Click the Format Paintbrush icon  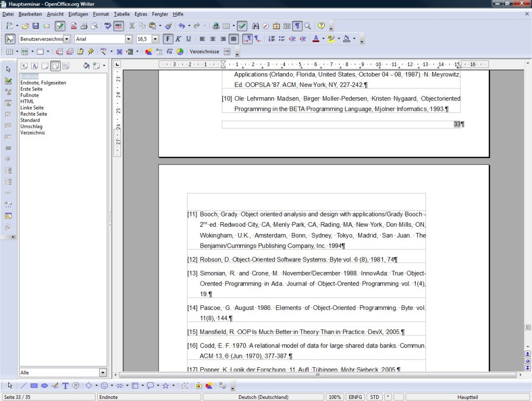click(x=169, y=26)
